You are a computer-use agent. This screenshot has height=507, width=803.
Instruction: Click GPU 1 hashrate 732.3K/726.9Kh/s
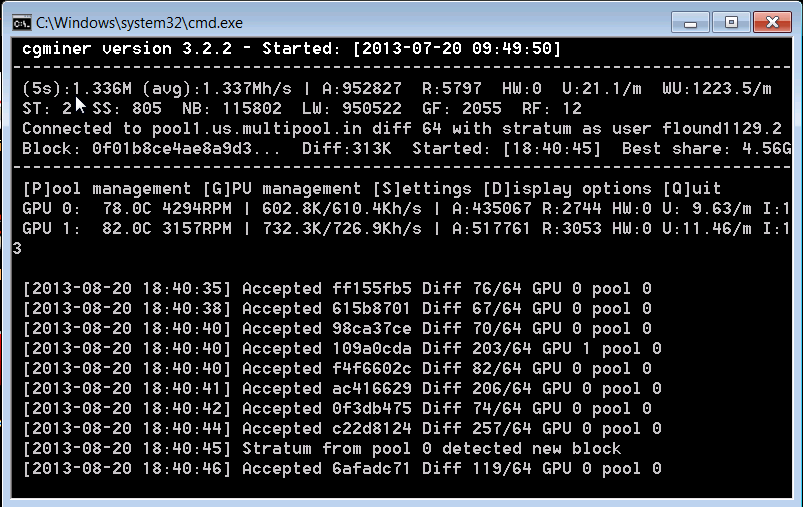tap(342, 228)
